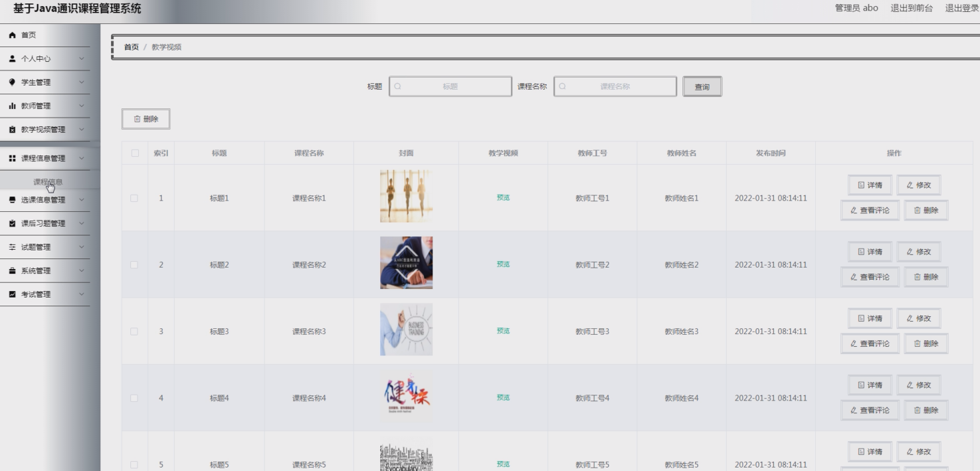Click the clipboard icon beside 课后习题管理

pyautogui.click(x=12, y=223)
